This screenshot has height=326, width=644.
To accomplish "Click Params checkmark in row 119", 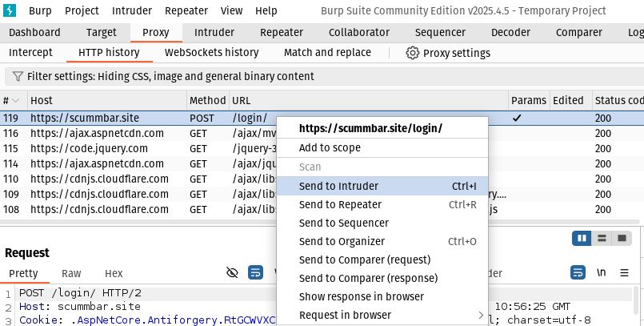I will click(517, 119).
